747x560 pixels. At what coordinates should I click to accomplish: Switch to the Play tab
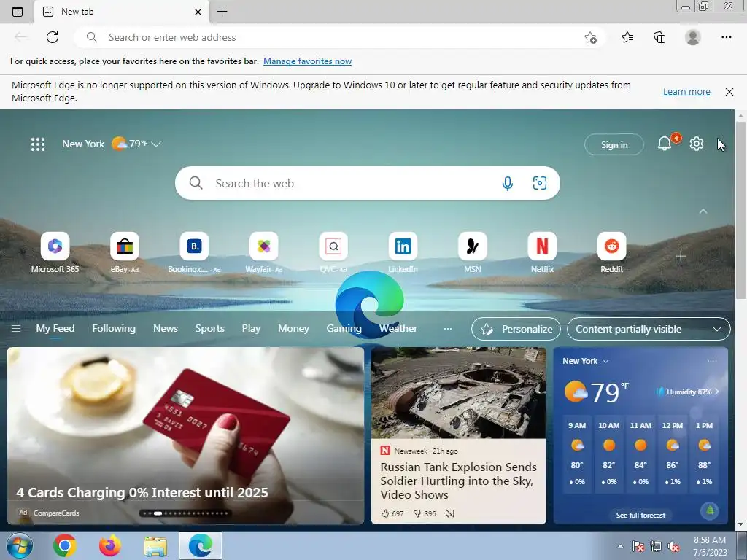tap(251, 329)
